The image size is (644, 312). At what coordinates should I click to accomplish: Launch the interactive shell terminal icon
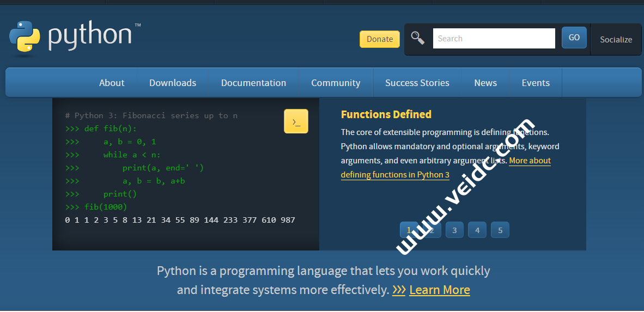coord(296,121)
